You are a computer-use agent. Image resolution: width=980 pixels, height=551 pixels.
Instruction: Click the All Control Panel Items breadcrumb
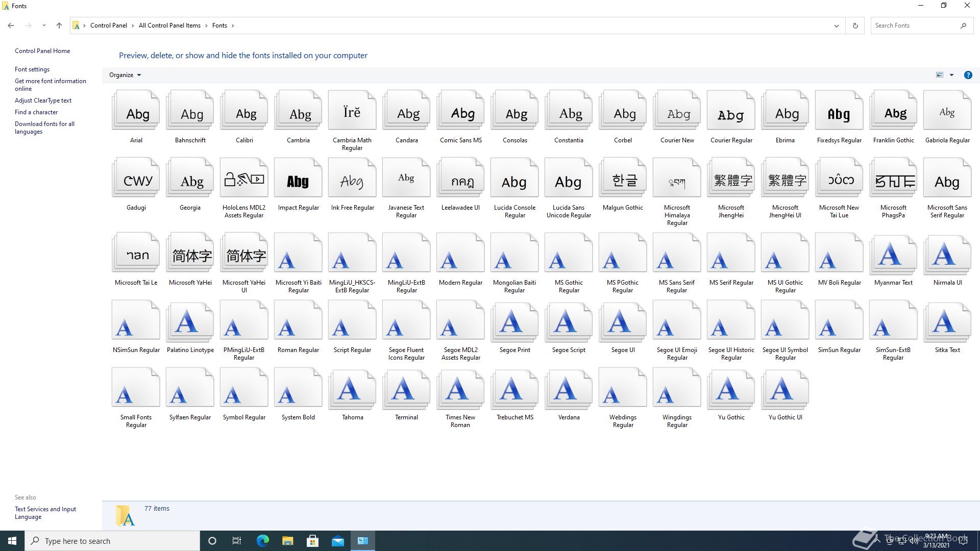pyautogui.click(x=169, y=26)
